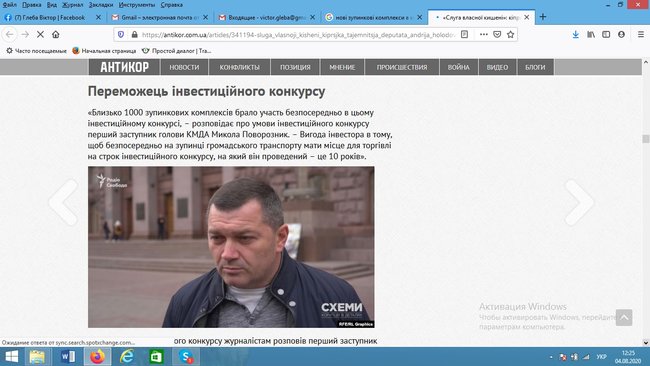Open the Downloads arrow icon
The width and height of the screenshot is (650, 366).
[575, 34]
